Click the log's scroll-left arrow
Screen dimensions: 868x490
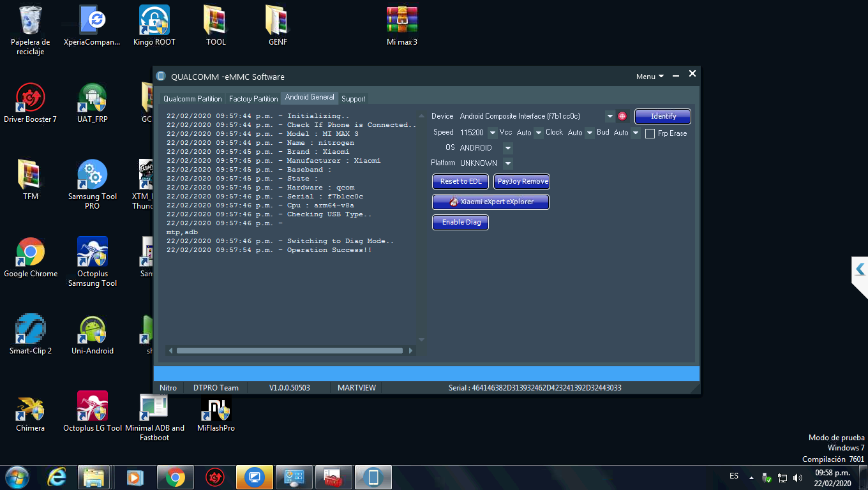170,350
